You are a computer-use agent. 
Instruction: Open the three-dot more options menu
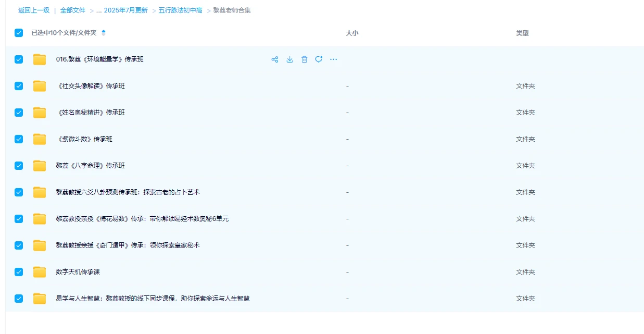[x=334, y=59]
